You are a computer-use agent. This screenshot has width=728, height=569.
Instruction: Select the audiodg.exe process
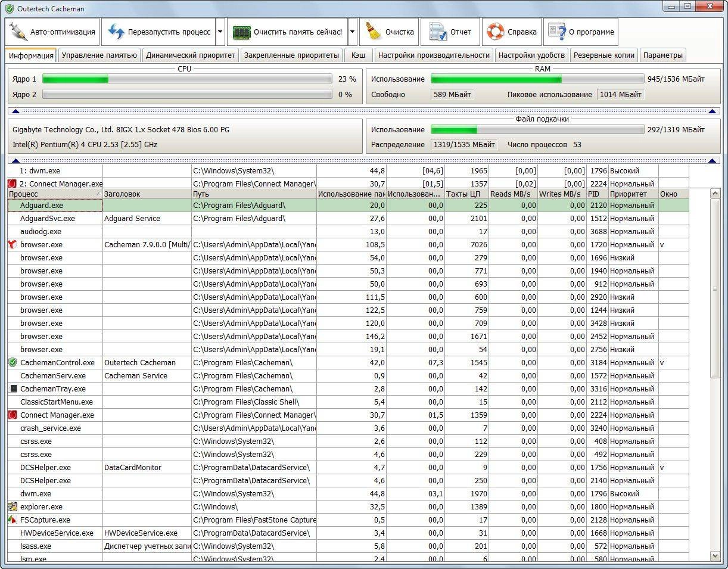pos(41,232)
